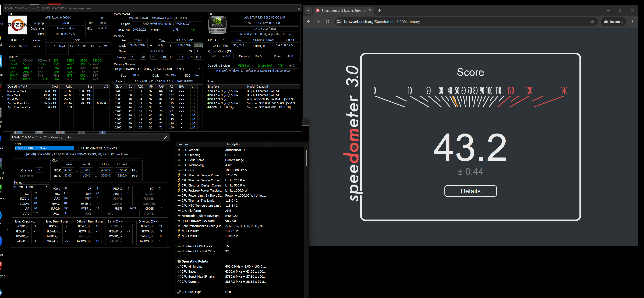Viewport: 644px width, 298px height.
Task: Click the Incognito indicator button
Action: pos(614,21)
